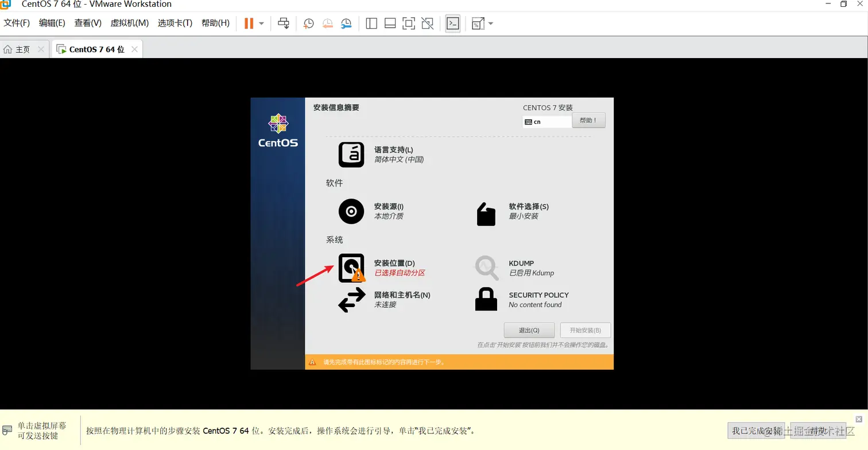Open 网络和主机名(N) arrows icon
868x450 pixels.
[x=351, y=300]
